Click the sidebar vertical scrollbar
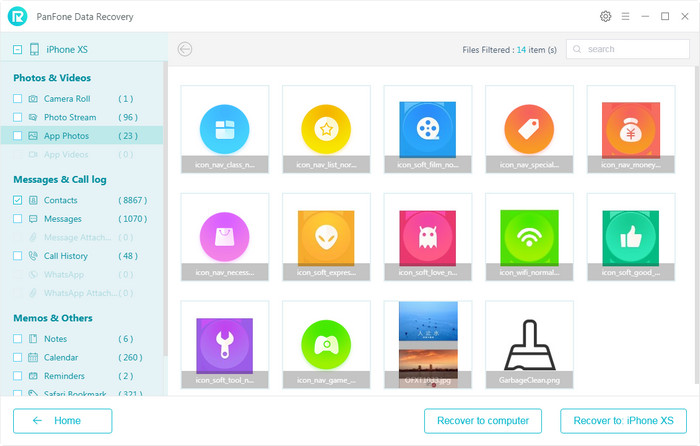This screenshot has width=700, height=446. (x=165, y=200)
